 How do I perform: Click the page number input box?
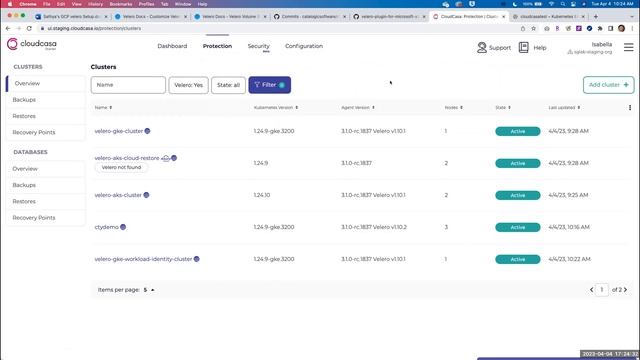pyautogui.click(x=602, y=290)
